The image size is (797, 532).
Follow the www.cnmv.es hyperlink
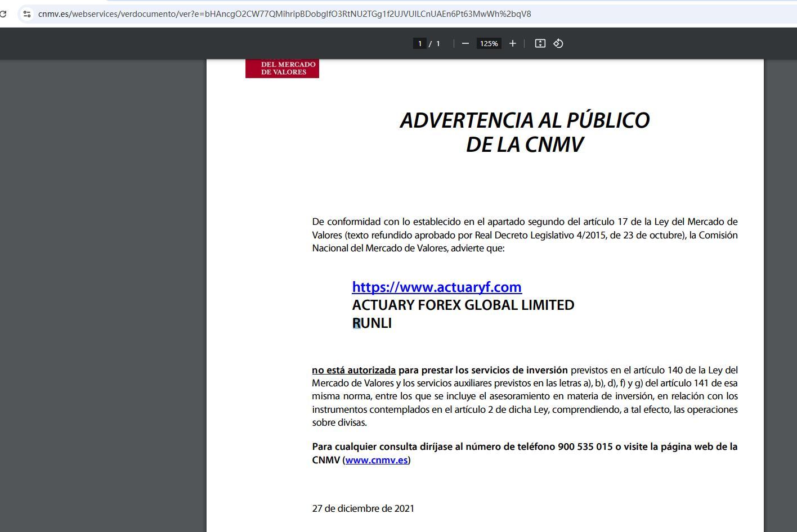376,460
